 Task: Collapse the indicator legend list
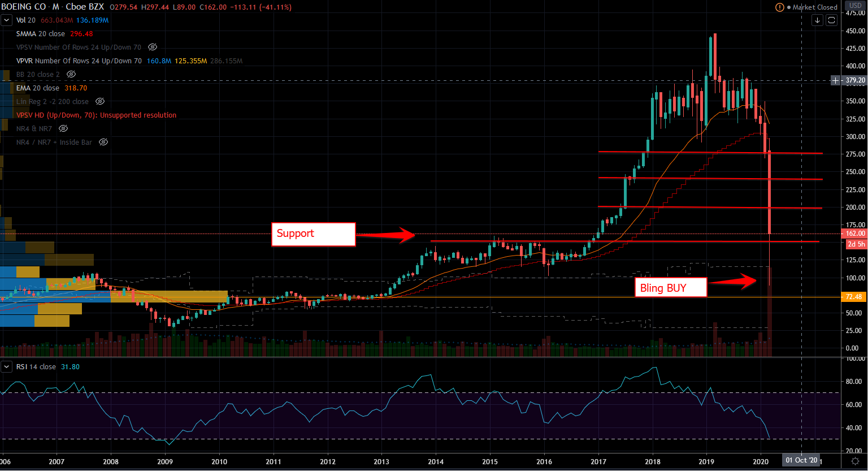click(x=7, y=20)
